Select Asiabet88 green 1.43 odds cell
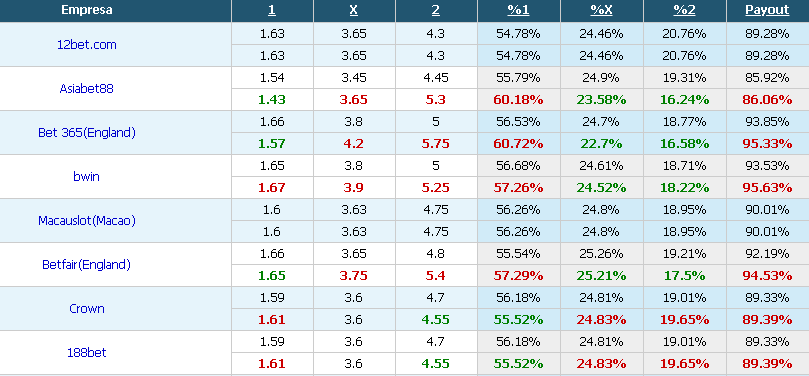 click(272, 100)
